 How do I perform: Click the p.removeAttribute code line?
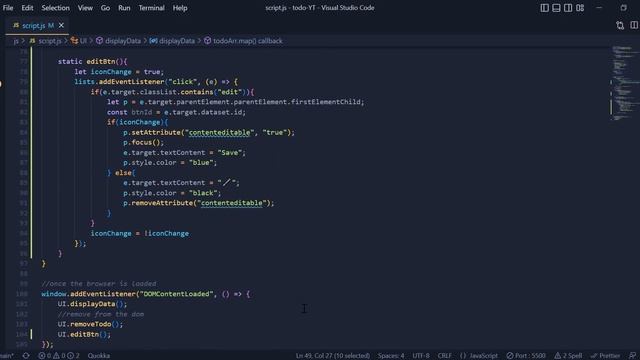tap(198, 203)
